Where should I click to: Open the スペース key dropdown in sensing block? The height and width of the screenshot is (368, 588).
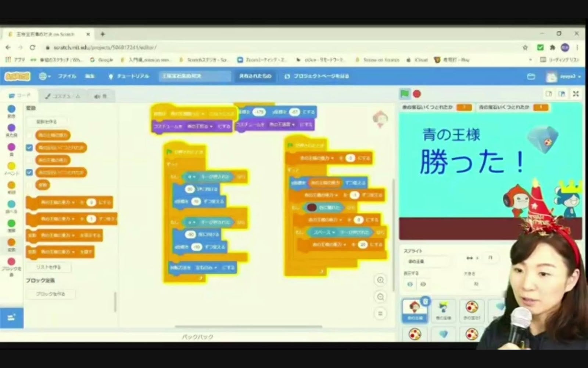click(x=334, y=232)
